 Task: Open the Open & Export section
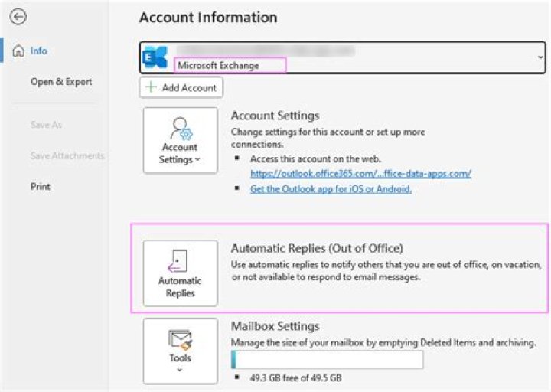click(x=61, y=82)
